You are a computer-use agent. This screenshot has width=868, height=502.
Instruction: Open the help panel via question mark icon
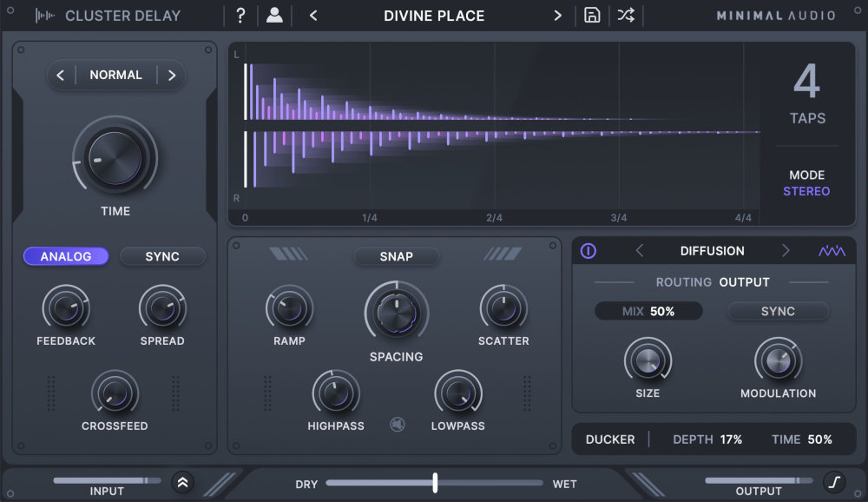[240, 15]
